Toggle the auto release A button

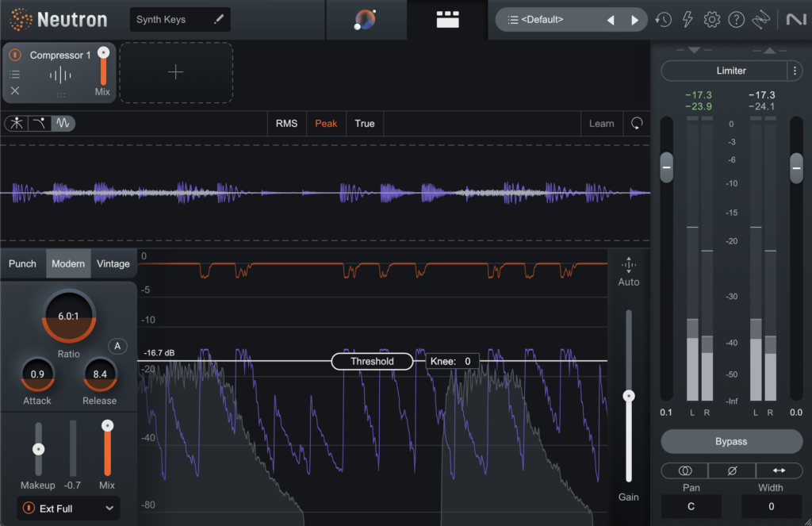(x=117, y=346)
